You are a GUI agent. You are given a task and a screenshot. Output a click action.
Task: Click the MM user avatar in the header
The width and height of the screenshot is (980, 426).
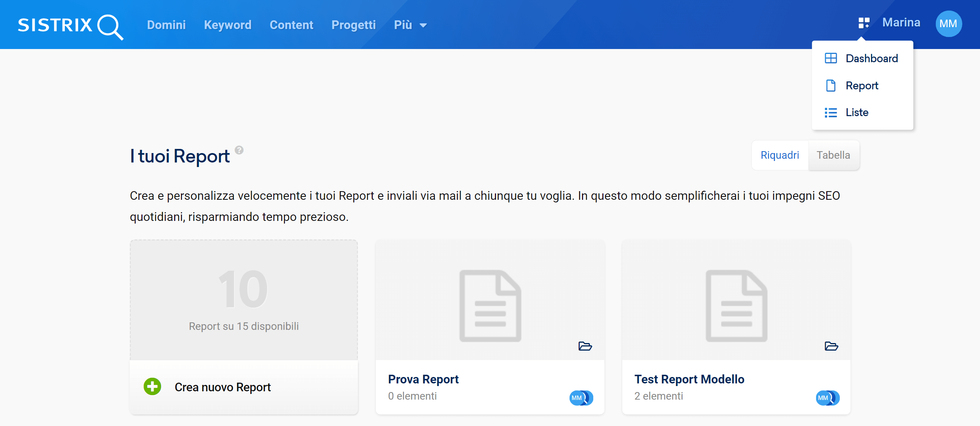point(948,24)
